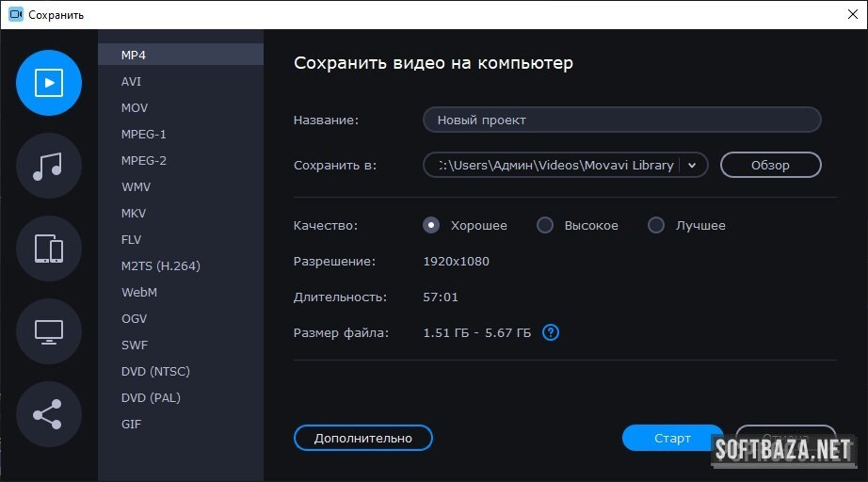Click the file size help question icon
The width and height of the screenshot is (868, 482).
click(551, 332)
